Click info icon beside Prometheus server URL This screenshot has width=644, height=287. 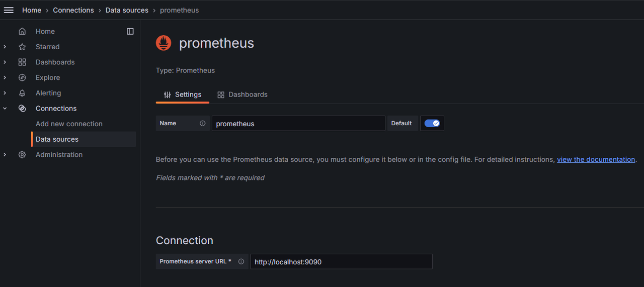(x=242, y=261)
